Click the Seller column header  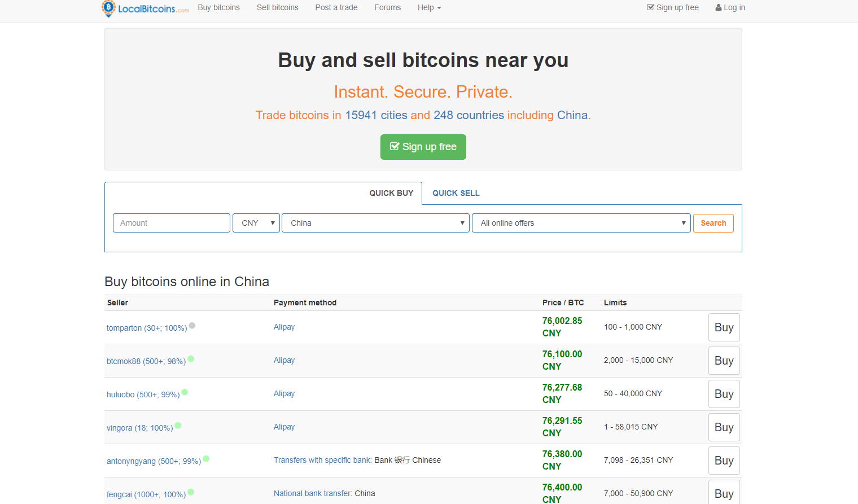(x=117, y=303)
